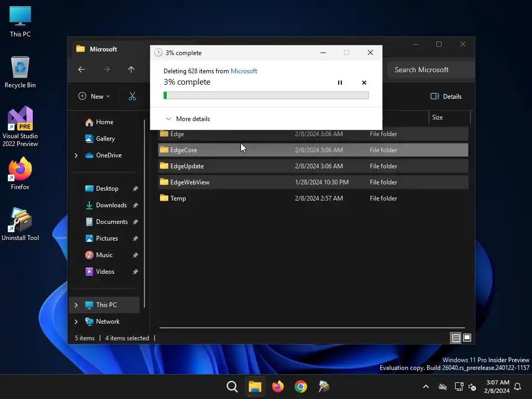Switch to large thumbnails view

(x=467, y=338)
